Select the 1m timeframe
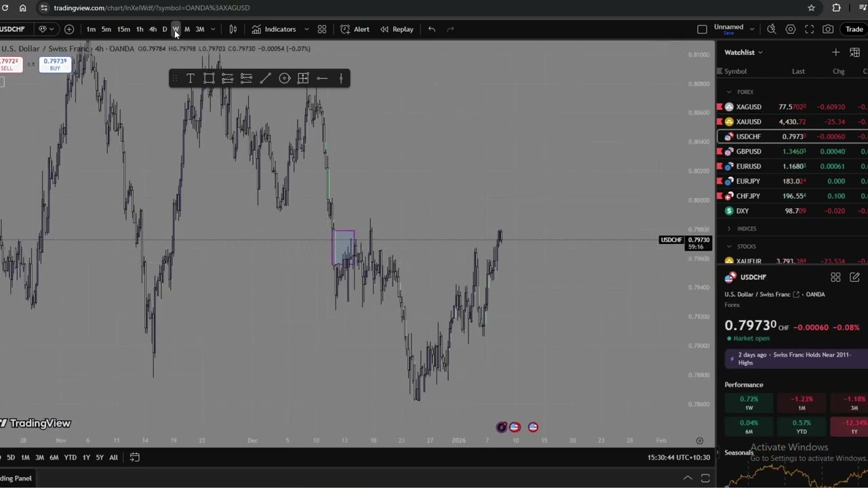This screenshot has width=868, height=488. click(91, 29)
